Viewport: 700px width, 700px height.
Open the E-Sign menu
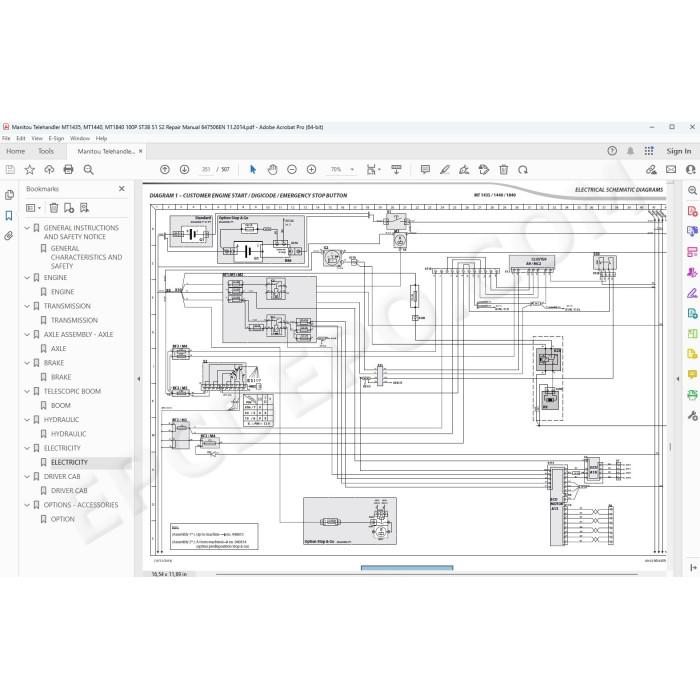pos(56,138)
